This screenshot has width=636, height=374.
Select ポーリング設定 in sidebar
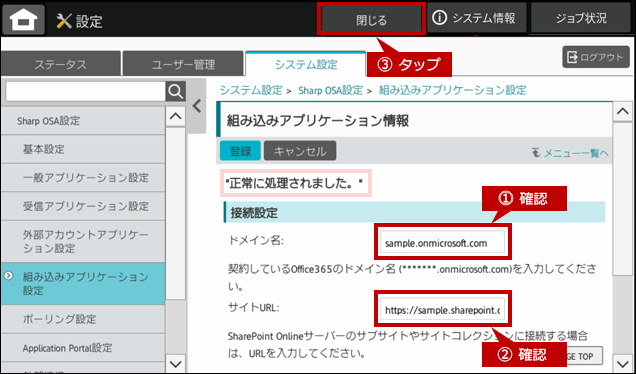coord(83,319)
